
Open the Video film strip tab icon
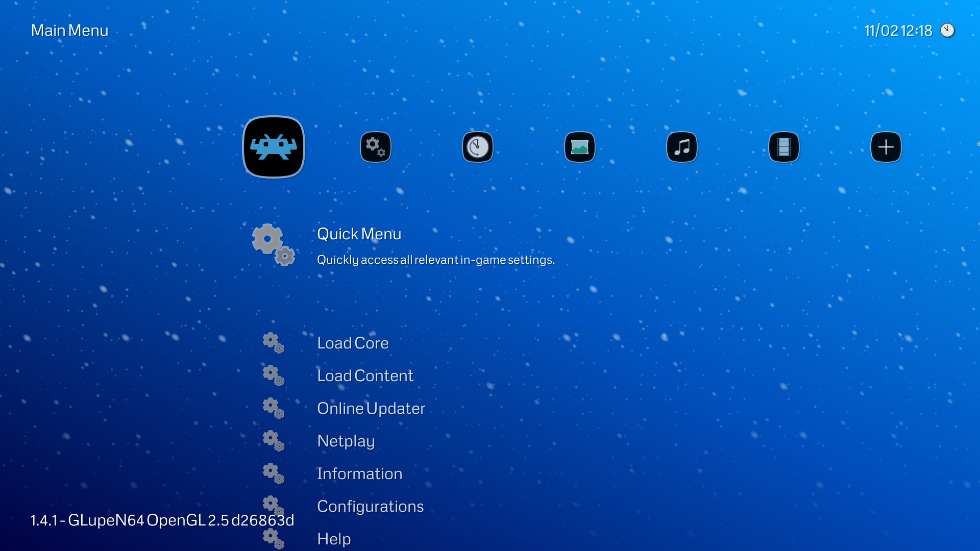coord(784,147)
